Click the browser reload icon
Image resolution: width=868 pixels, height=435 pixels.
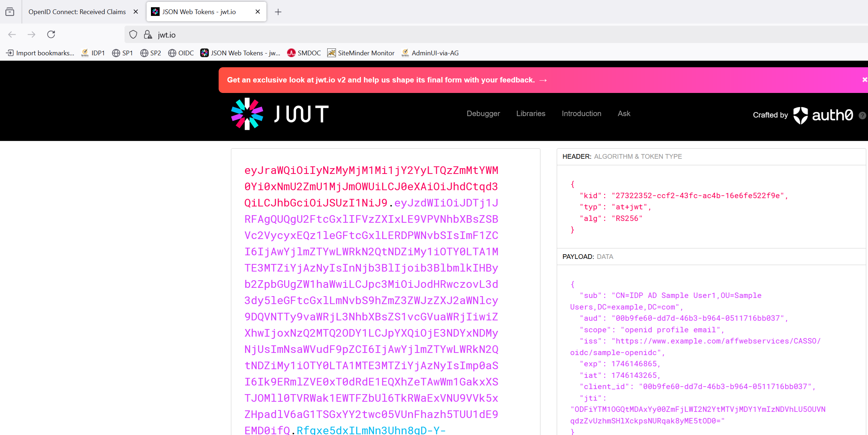pyautogui.click(x=51, y=34)
